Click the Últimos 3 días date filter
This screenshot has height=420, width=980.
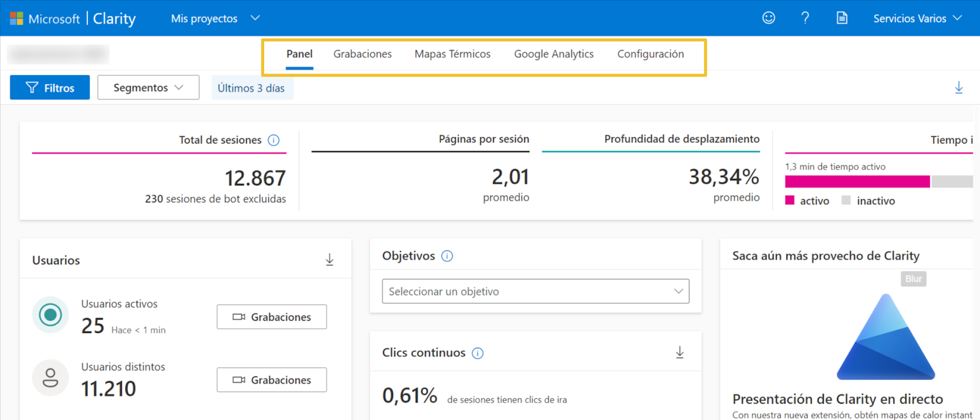pyautogui.click(x=252, y=88)
